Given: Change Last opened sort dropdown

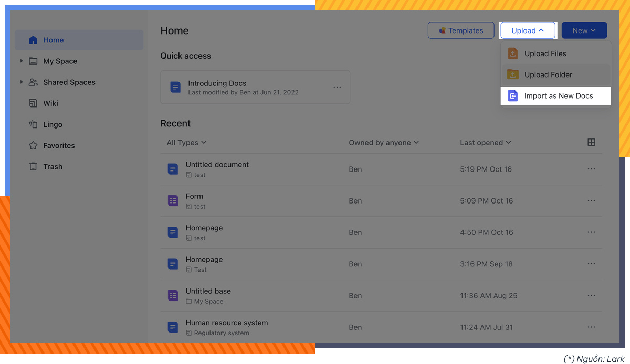Looking at the screenshot, I should tap(485, 143).
